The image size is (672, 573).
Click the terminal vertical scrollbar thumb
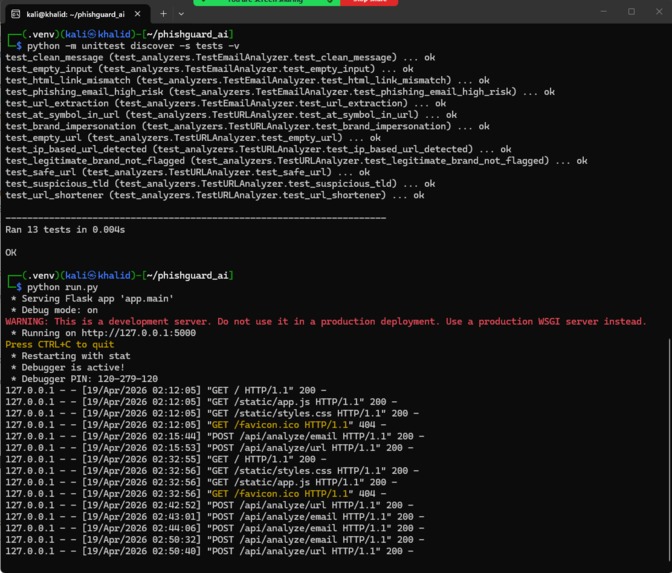point(669,450)
